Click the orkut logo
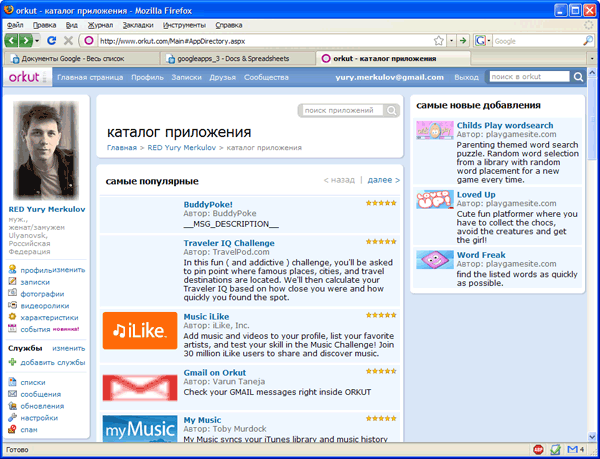600x459 pixels. click(24, 77)
